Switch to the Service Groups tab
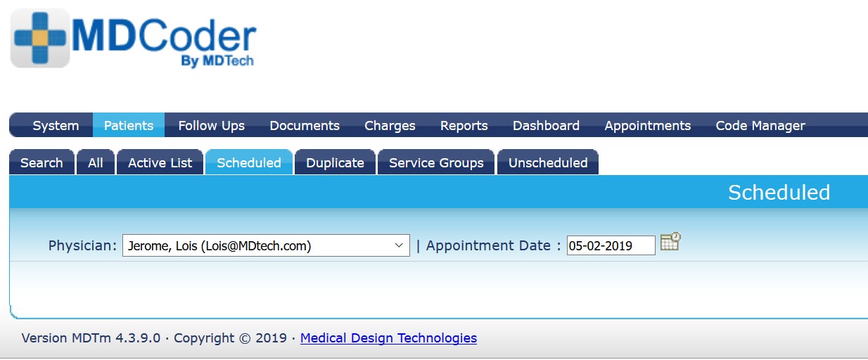This screenshot has width=868, height=360. 436,162
